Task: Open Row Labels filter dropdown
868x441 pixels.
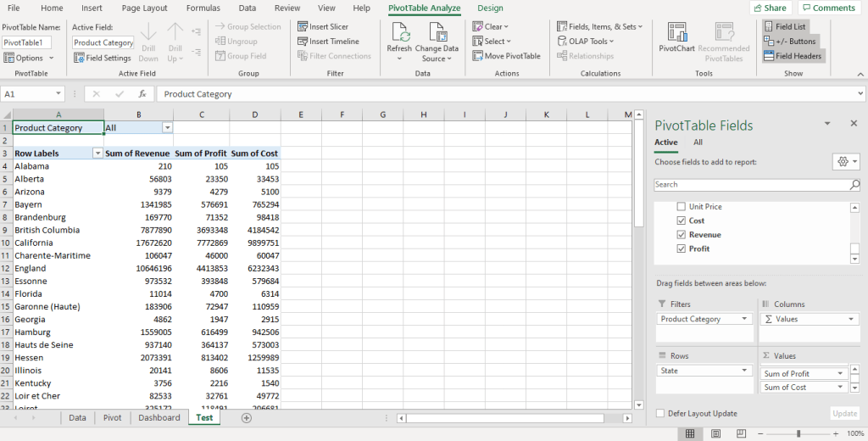Action: (97, 154)
